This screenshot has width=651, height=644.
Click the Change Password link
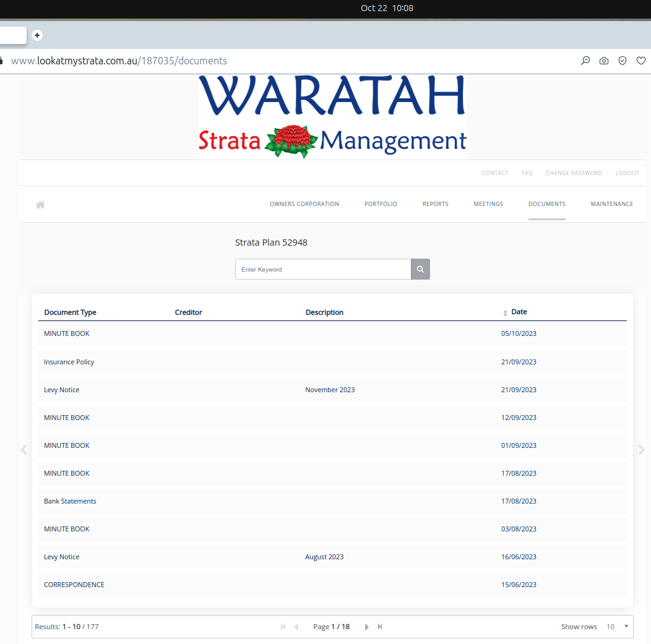pos(574,173)
